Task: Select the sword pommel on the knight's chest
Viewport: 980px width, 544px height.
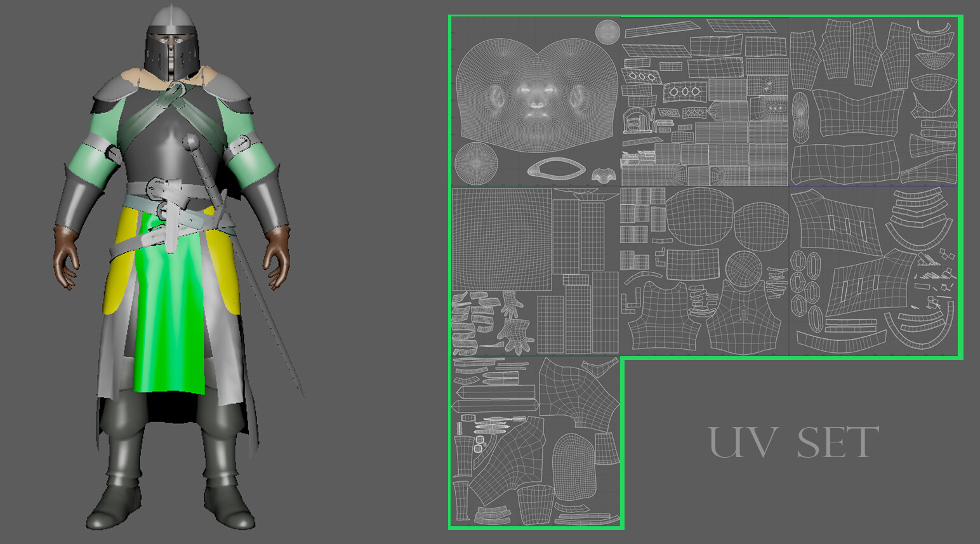Action: click(x=190, y=142)
